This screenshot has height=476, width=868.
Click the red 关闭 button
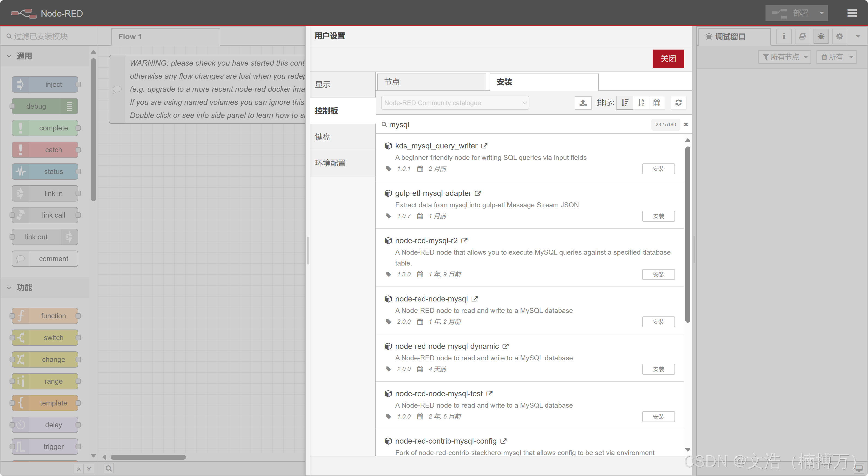(668, 59)
